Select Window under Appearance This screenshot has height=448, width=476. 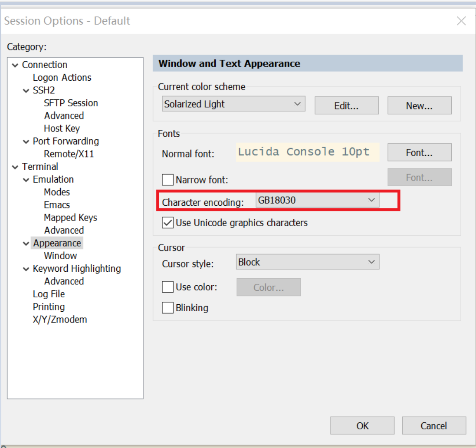tap(60, 256)
